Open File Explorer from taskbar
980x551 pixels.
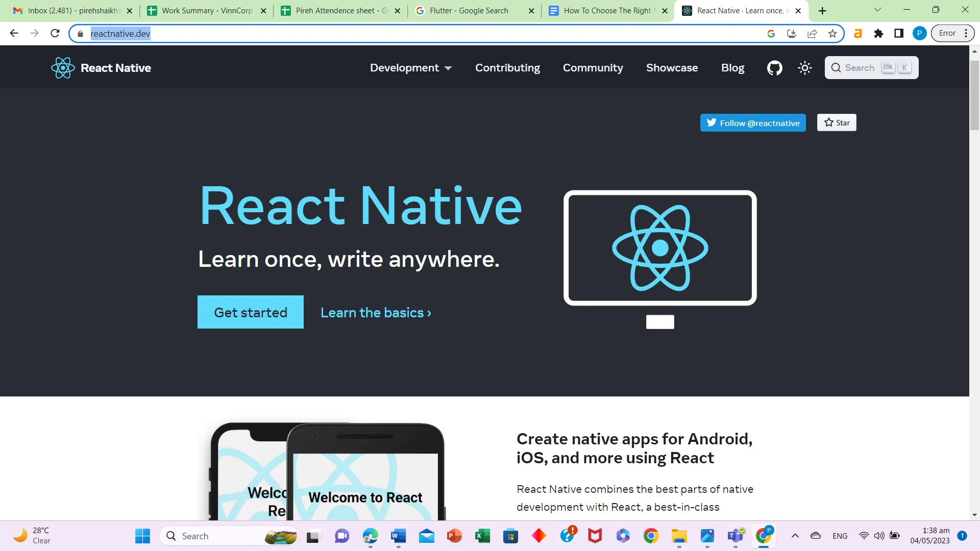click(x=679, y=536)
